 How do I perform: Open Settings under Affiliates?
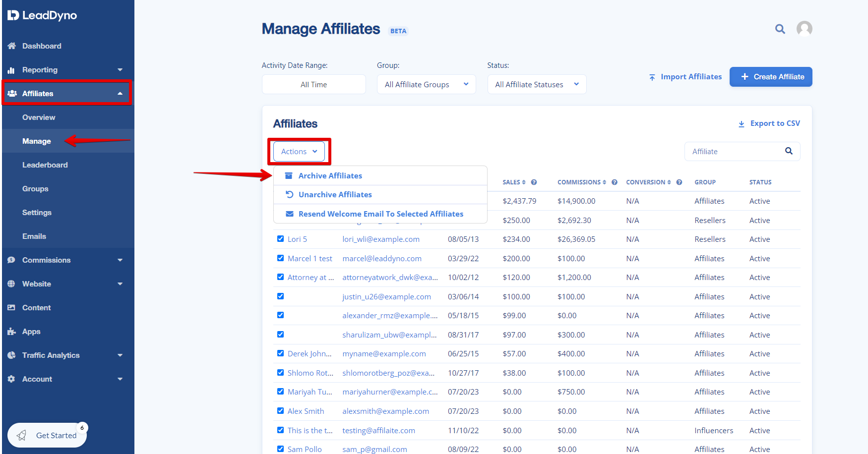(37, 213)
